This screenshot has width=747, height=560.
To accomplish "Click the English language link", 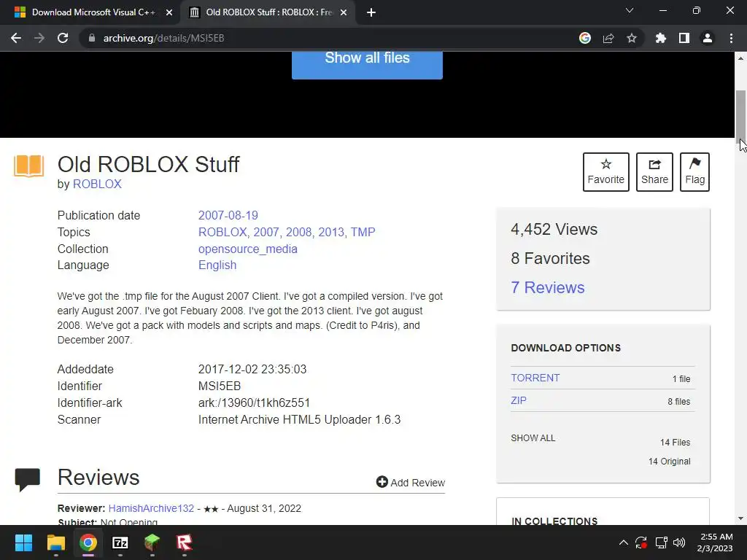I will coord(217,265).
